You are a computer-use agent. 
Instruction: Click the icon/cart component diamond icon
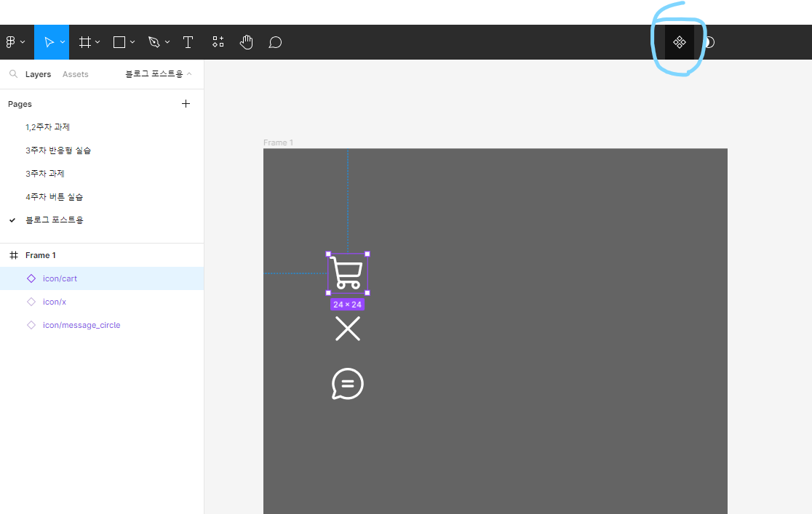[x=31, y=278]
